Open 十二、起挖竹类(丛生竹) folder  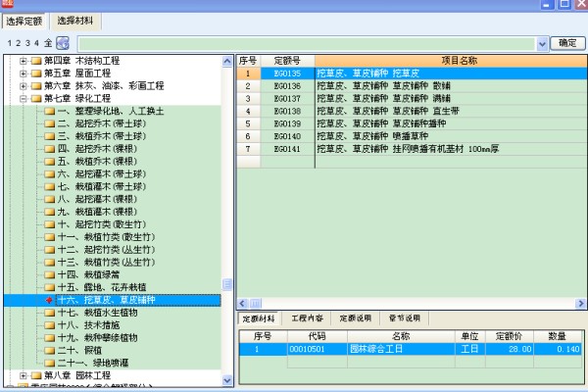106,250
